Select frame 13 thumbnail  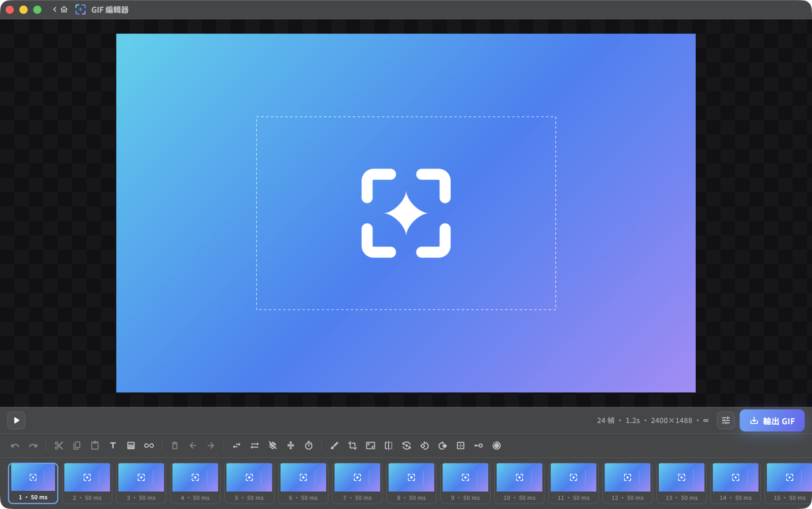coord(682,483)
